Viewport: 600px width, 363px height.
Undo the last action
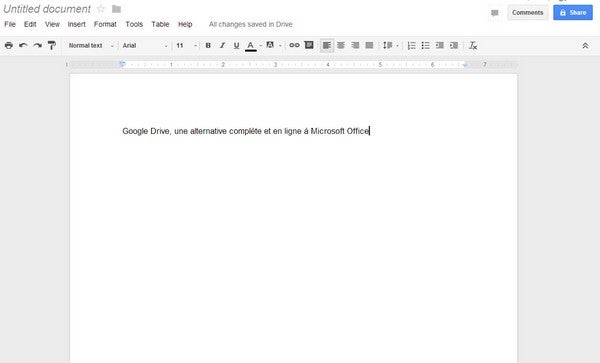click(23, 46)
